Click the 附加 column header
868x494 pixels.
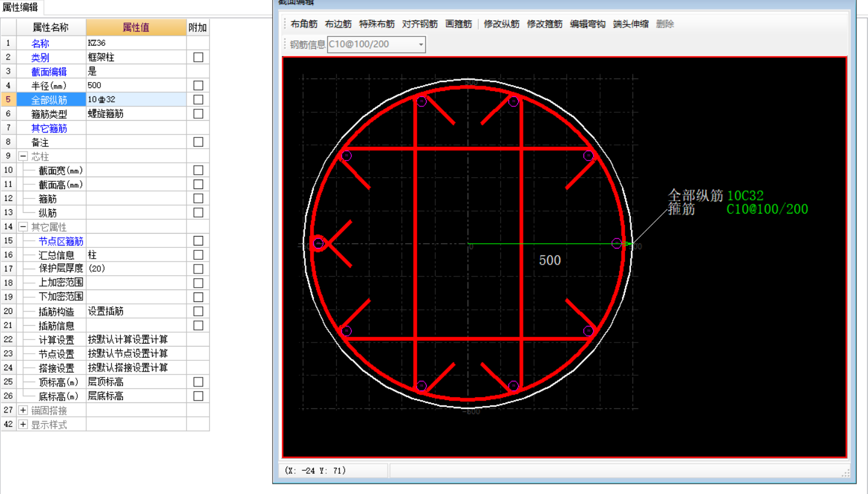198,27
